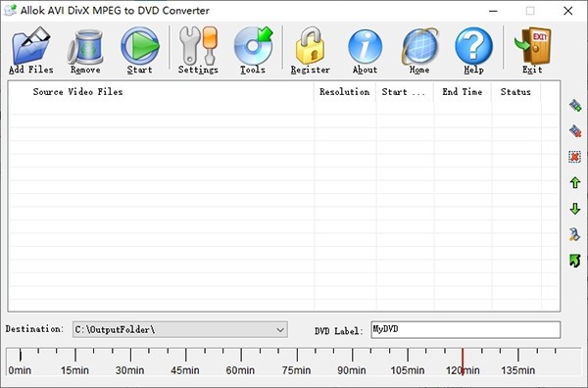
Task: Open Settings with the wrench and screwdriver icon
Action: coord(198,46)
